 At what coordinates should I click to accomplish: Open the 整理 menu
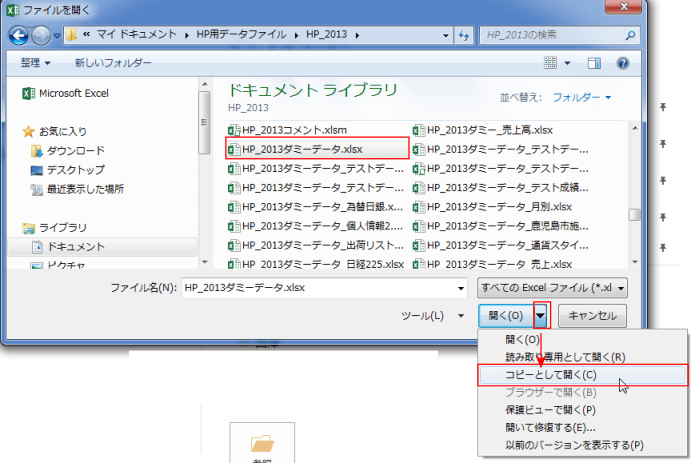click(35, 63)
